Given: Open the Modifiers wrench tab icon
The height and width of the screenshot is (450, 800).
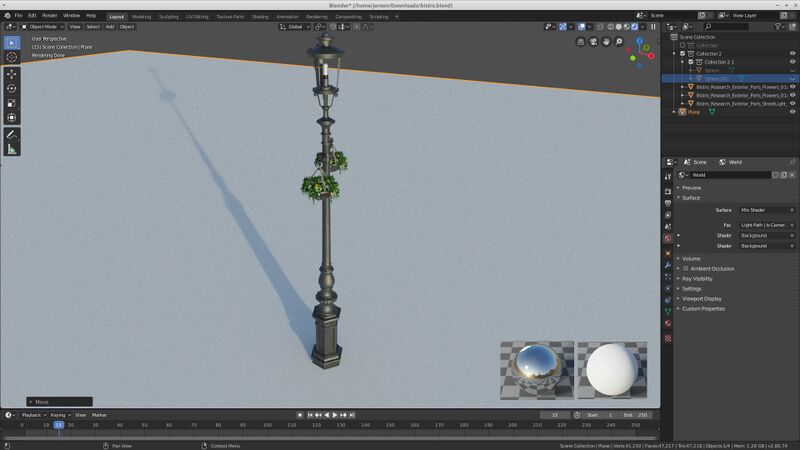Looking at the screenshot, I should 668,265.
